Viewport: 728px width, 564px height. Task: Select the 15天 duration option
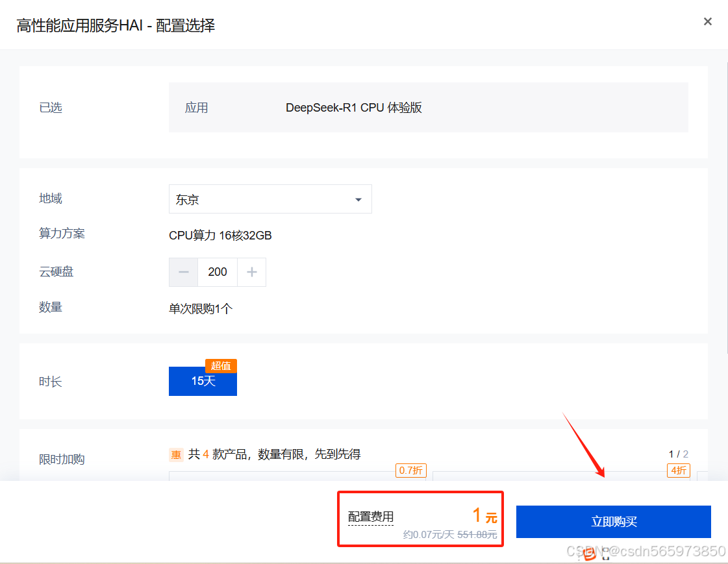click(203, 381)
